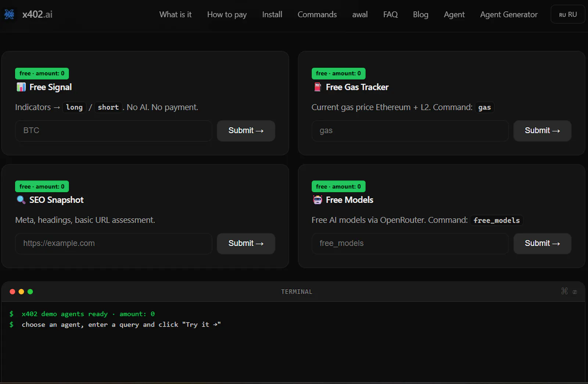Open the Install nav link

[272, 14]
